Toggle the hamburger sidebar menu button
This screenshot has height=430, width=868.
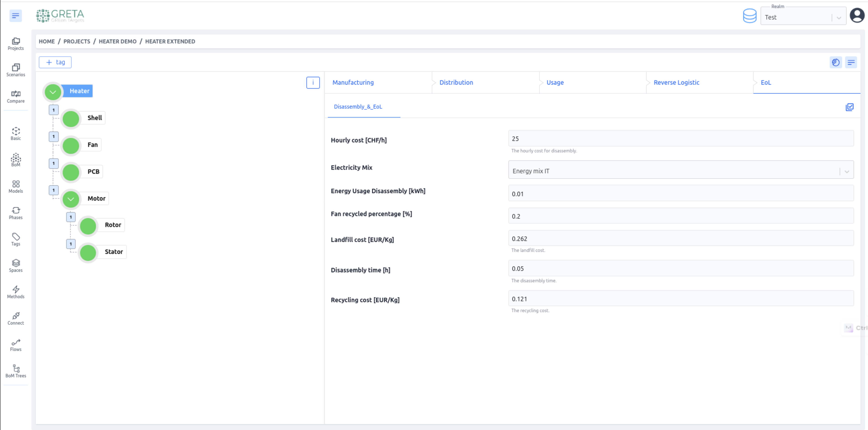pos(16,16)
